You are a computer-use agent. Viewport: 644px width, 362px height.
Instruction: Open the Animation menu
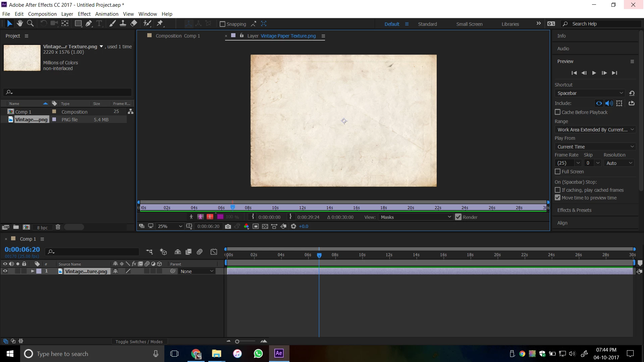pos(107,14)
